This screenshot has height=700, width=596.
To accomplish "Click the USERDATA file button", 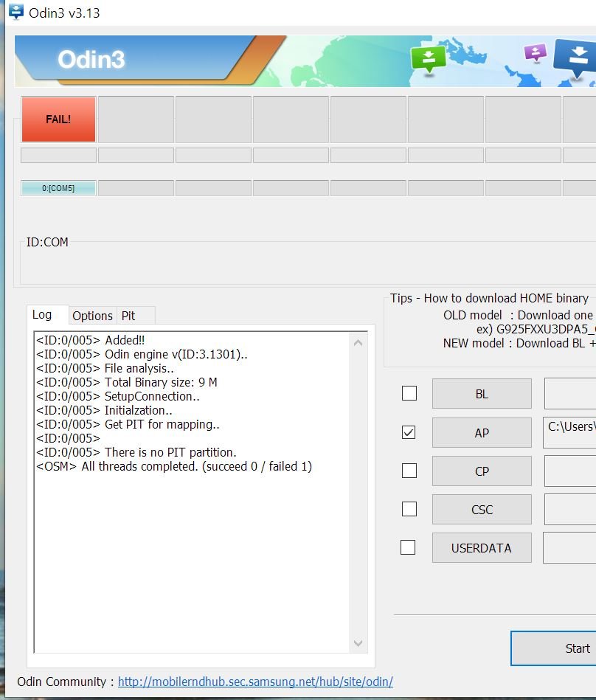I will [x=482, y=548].
